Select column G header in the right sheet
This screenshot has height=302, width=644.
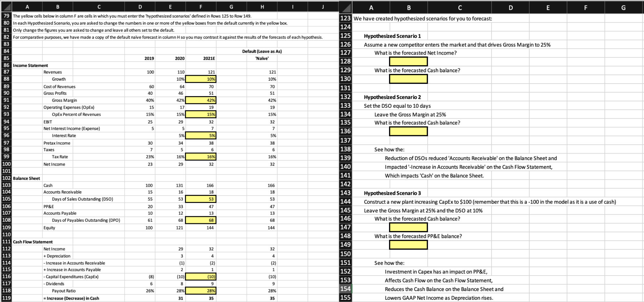(x=623, y=8)
